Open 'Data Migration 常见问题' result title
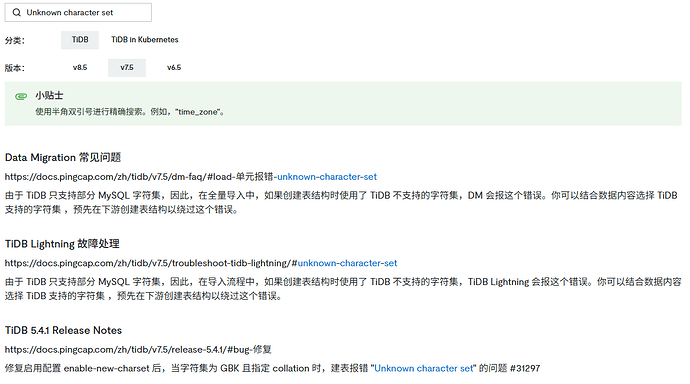 [x=63, y=157]
